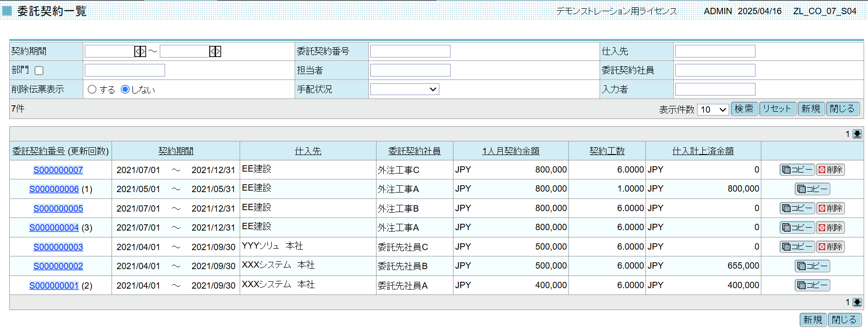Copy contract S000000007 using its コピー button
The image size is (868, 333).
click(x=797, y=170)
